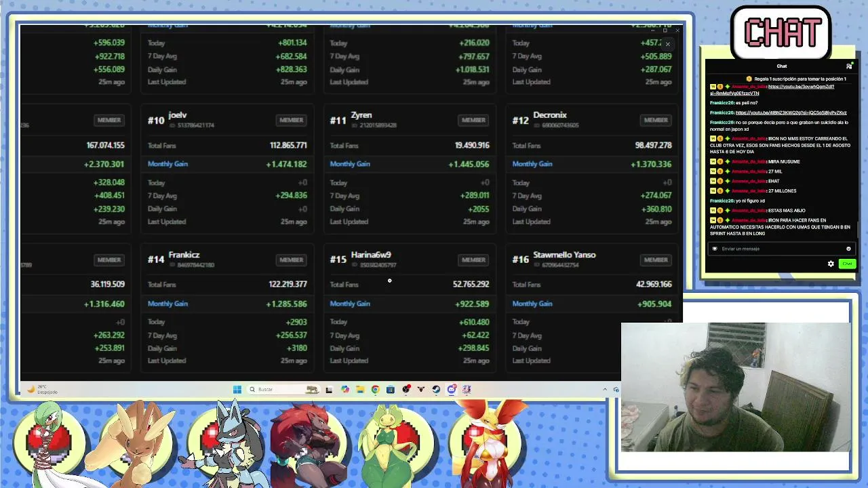Click Stawmello Yanso monthly gain +905.904
Screen dimensions: 868x488
(x=654, y=304)
